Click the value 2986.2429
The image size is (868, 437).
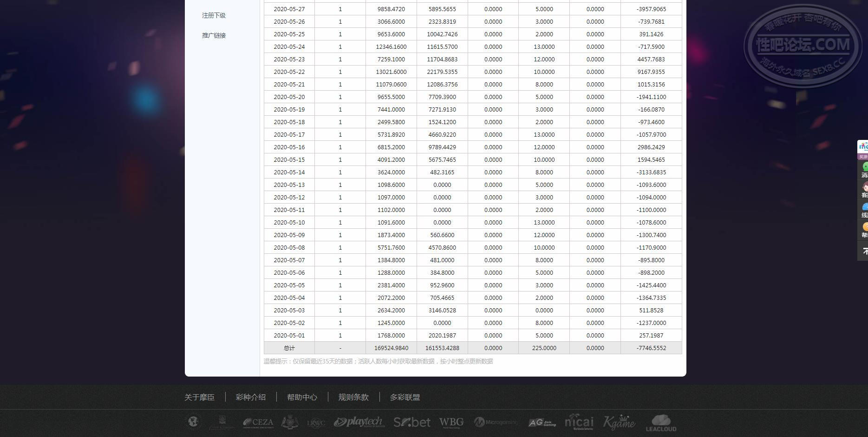(651, 147)
